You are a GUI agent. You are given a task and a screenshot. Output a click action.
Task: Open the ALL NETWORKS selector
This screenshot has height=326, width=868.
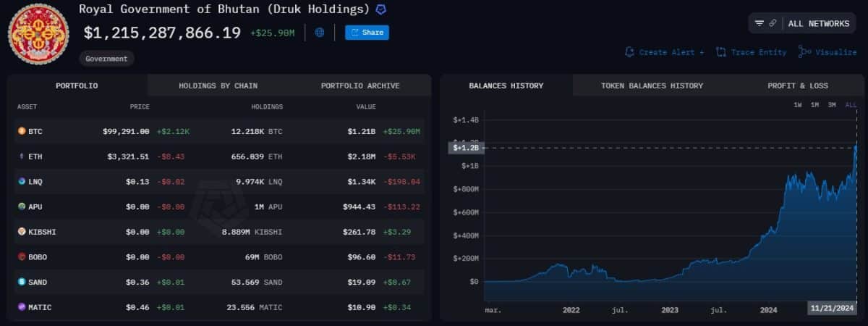pyautogui.click(x=819, y=23)
